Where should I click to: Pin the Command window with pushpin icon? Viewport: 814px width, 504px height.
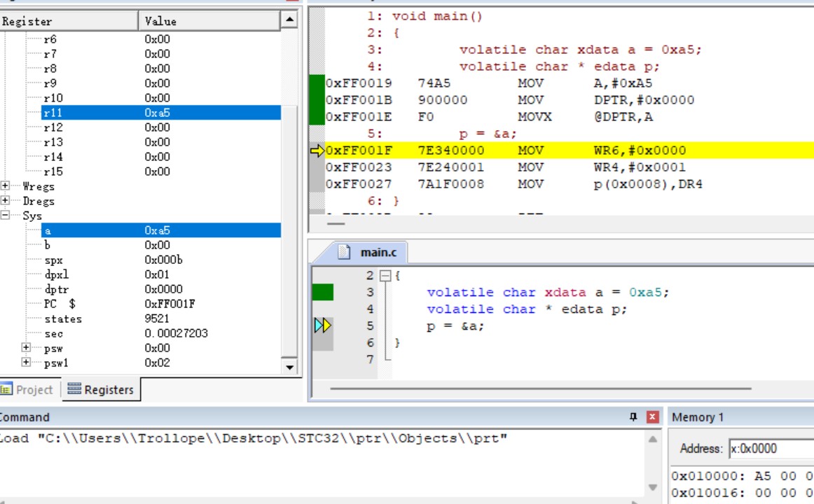633,417
